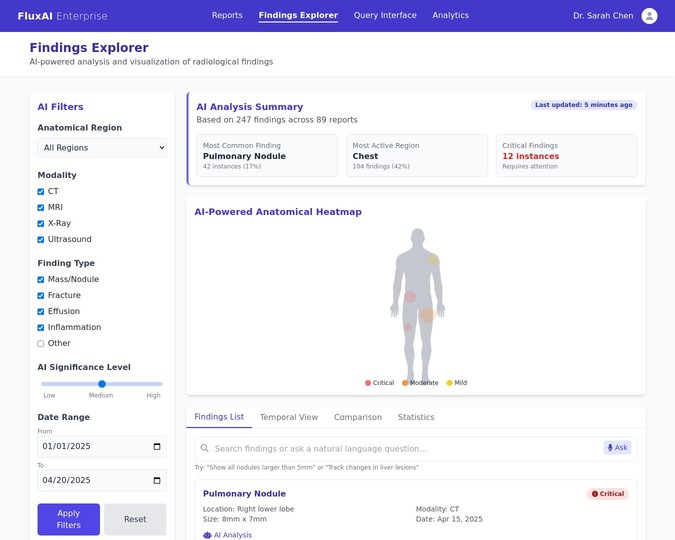The image size is (675, 540).
Task: Click the "Date: Apr 15, 2025" text
Action: pyautogui.click(x=449, y=519)
